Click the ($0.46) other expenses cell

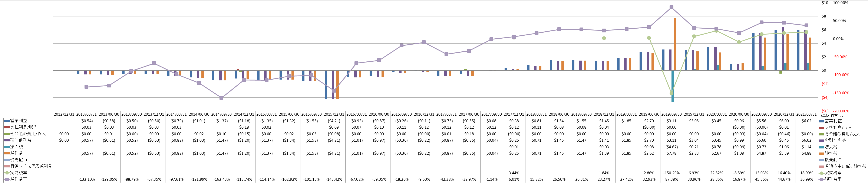coord(784,134)
